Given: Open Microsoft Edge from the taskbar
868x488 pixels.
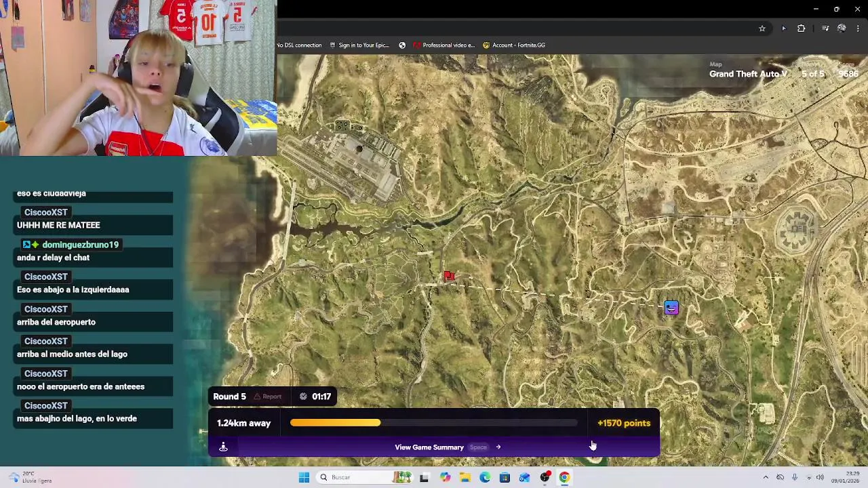Looking at the screenshot, I should pyautogui.click(x=485, y=477).
